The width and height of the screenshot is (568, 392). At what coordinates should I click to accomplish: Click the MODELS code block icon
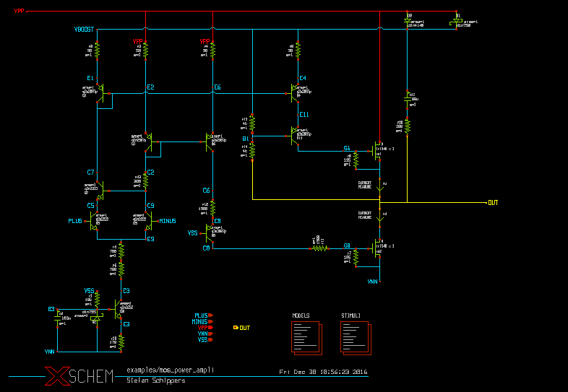point(303,336)
